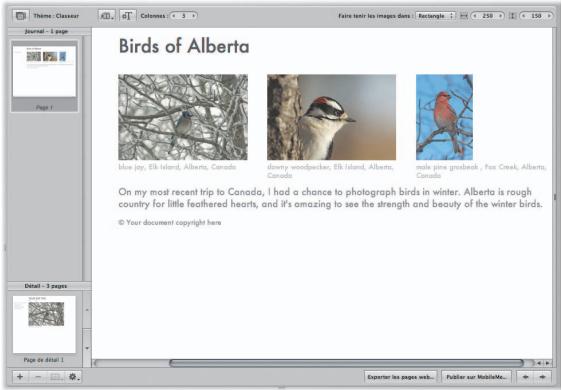Click the image width icon
Viewport: 562px width, 390px height.
(x=464, y=16)
